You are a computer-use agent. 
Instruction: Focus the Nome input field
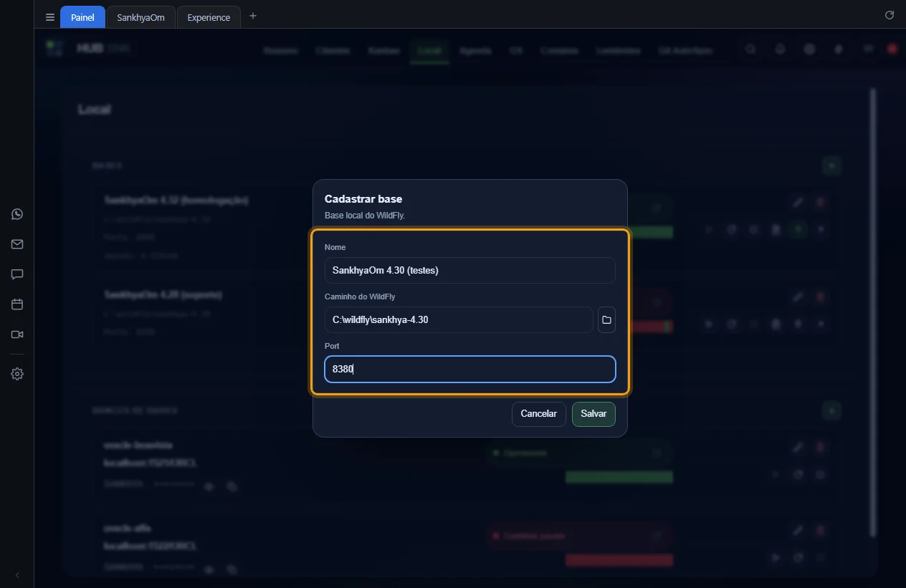pyautogui.click(x=470, y=271)
